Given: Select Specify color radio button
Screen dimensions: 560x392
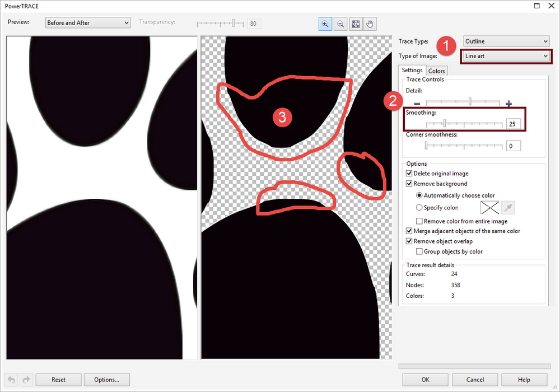Looking at the screenshot, I should point(419,207).
